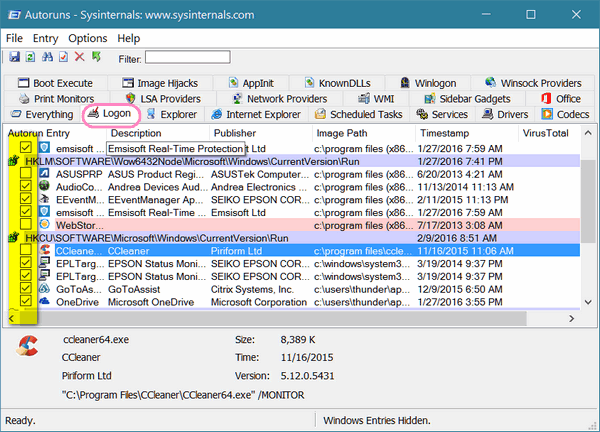The width and height of the screenshot is (600, 432).
Task: Open the Office tab
Action: pos(561,99)
